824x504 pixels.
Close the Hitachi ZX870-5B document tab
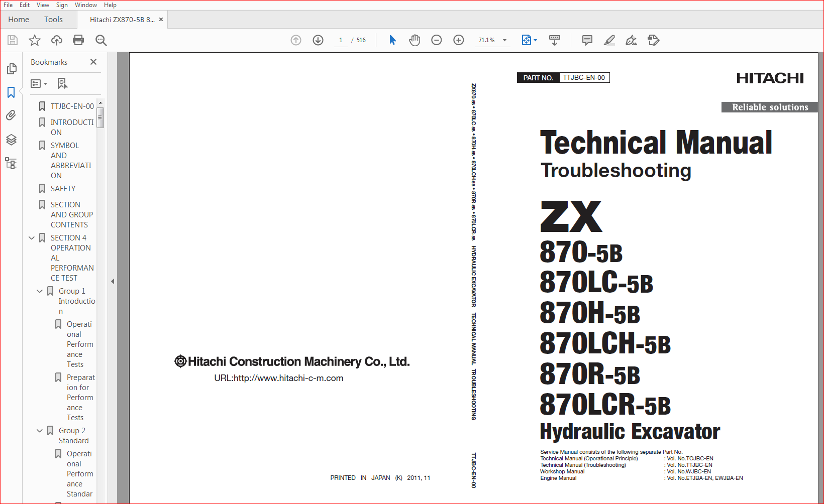tap(161, 20)
